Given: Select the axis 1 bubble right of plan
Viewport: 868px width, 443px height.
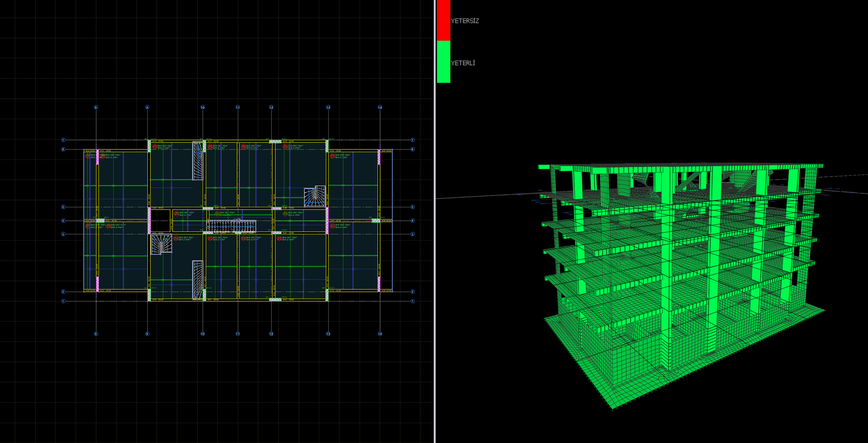Looking at the screenshot, I should pos(412,301).
